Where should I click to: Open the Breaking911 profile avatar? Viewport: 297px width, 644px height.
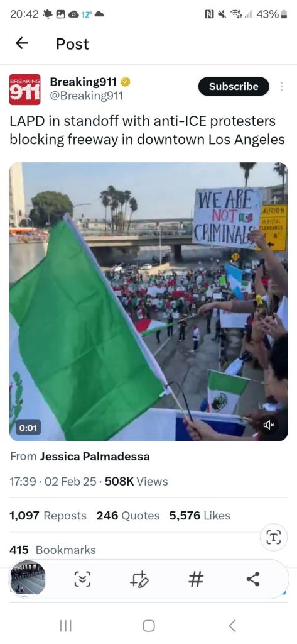tap(24, 89)
